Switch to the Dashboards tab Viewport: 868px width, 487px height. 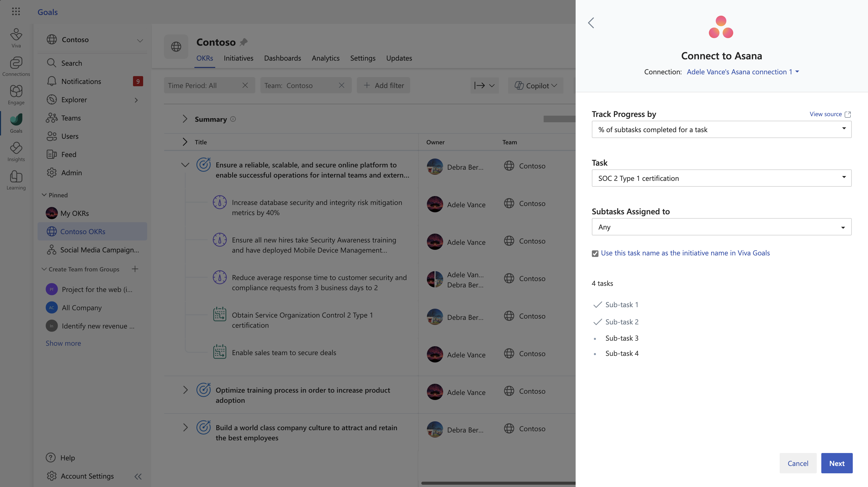pos(282,58)
